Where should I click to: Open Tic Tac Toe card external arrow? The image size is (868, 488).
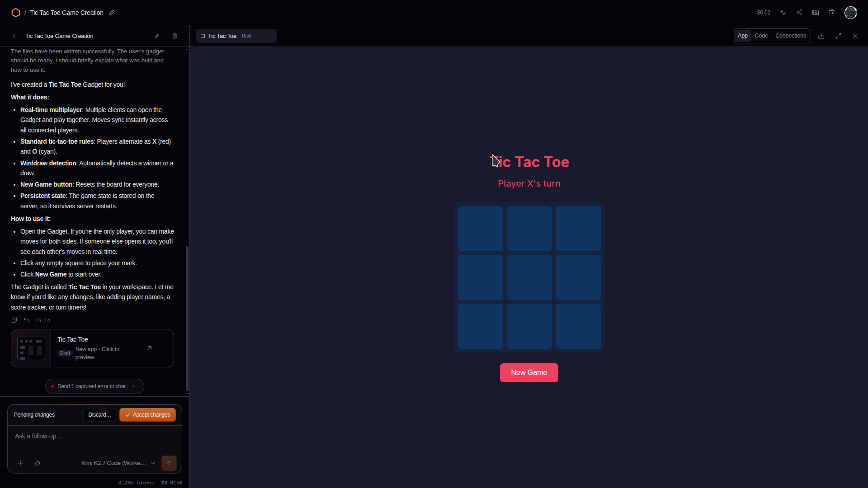(x=150, y=348)
